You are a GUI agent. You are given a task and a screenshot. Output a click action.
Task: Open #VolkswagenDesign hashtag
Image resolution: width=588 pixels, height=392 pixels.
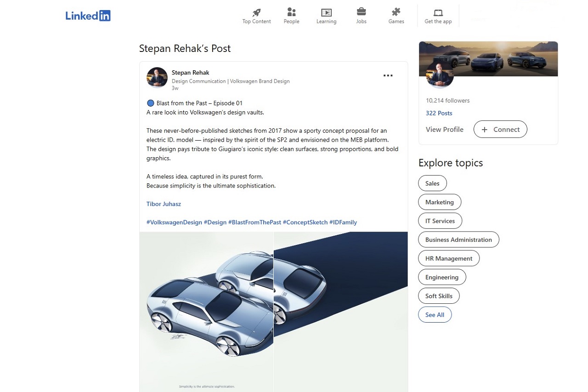coord(174,222)
